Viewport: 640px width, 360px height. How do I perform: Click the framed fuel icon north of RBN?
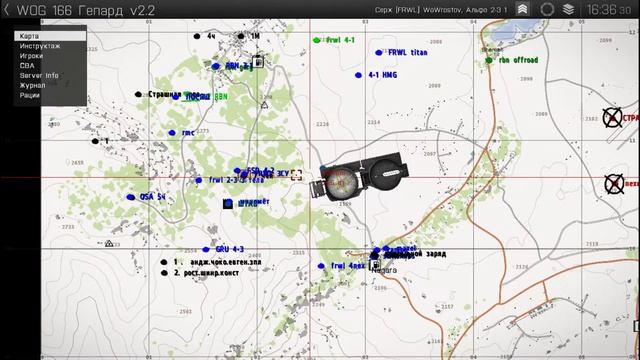(258, 61)
